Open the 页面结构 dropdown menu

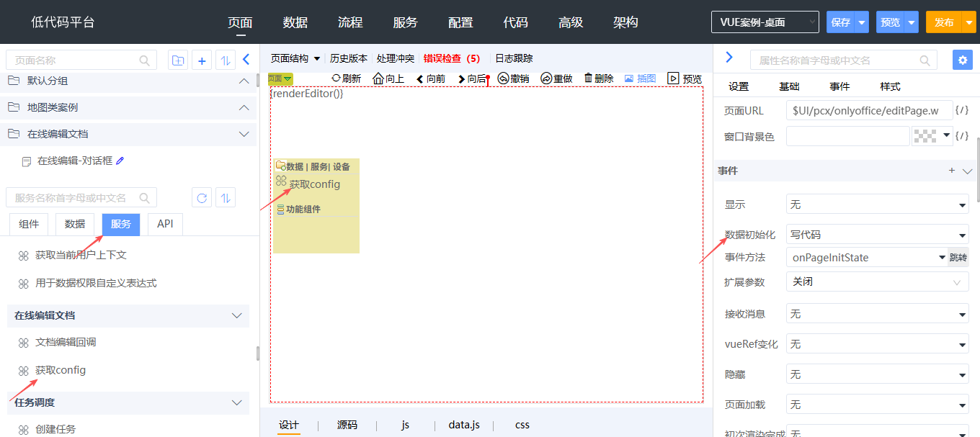295,58
